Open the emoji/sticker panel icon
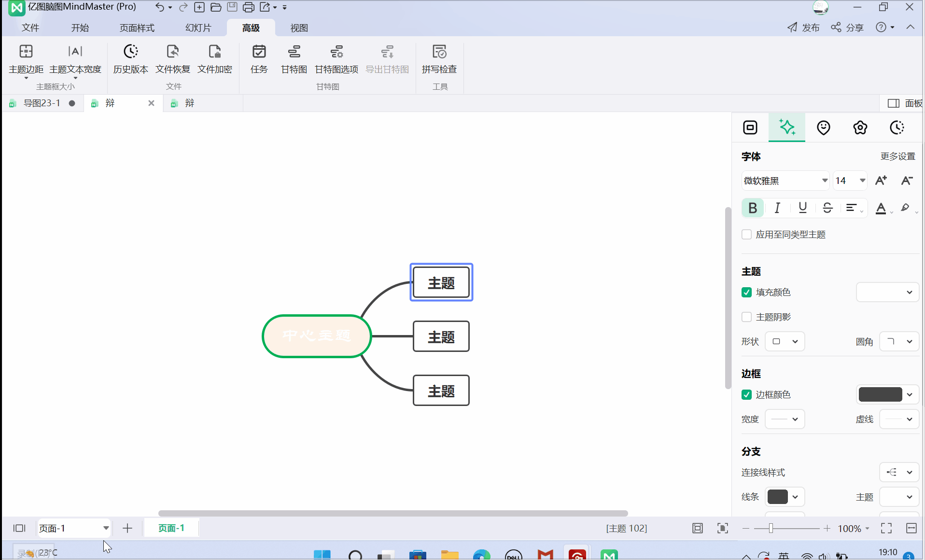The width and height of the screenshot is (925, 560). (824, 127)
